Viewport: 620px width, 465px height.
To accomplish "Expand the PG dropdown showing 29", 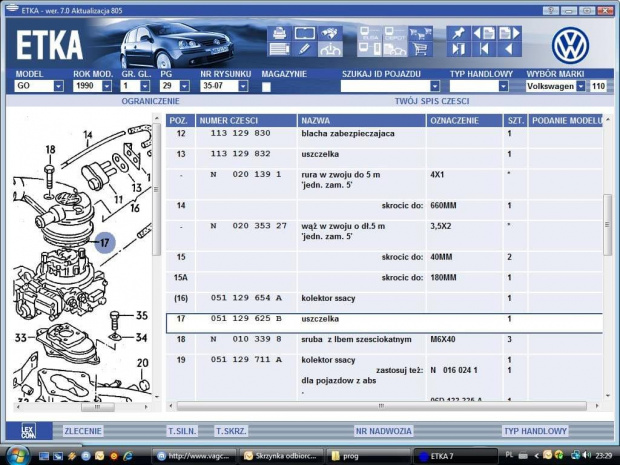I will tap(185, 86).
